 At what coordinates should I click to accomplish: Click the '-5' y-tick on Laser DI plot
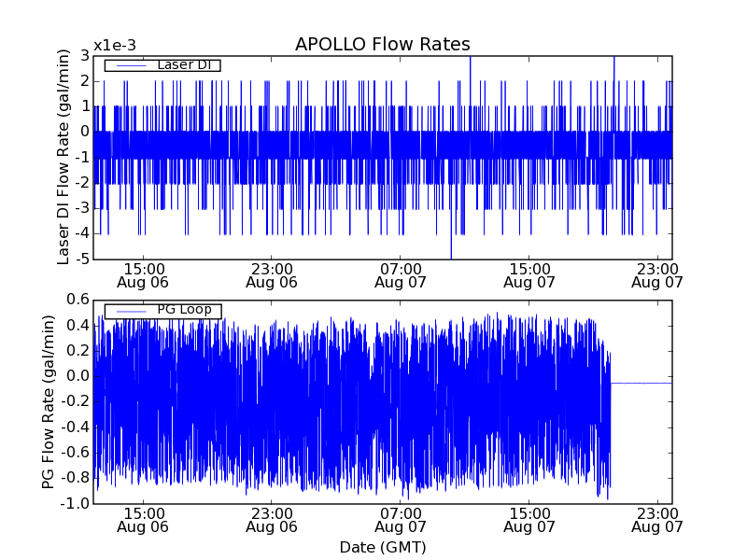click(81, 259)
